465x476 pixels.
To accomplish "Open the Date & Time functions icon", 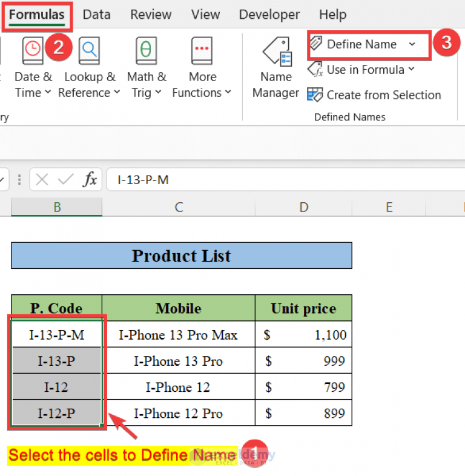I will click(x=33, y=50).
